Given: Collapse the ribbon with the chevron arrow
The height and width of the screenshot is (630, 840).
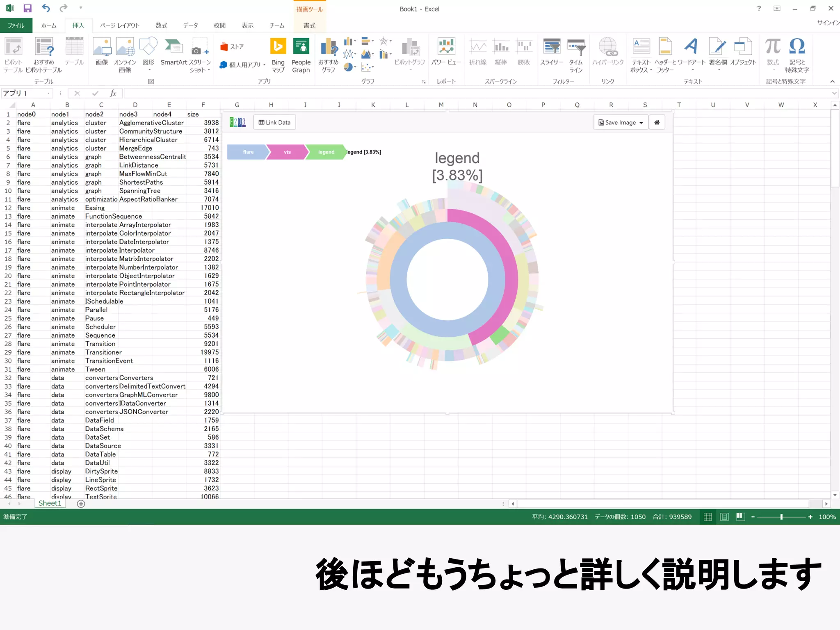Looking at the screenshot, I should (832, 81).
